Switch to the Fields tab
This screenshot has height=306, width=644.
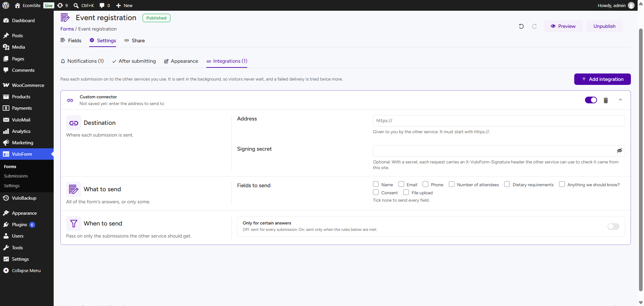pyautogui.click(x=71, y=41)
